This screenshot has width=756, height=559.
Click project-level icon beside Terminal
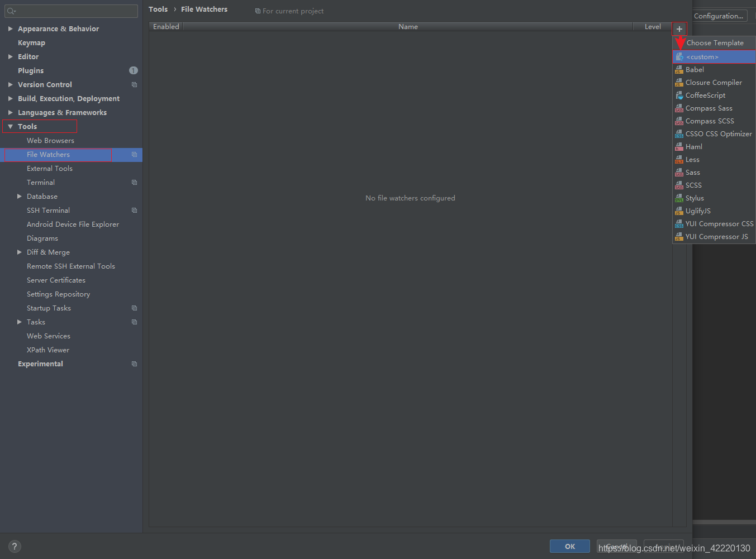pyautogui.click(x=134, y=183)
